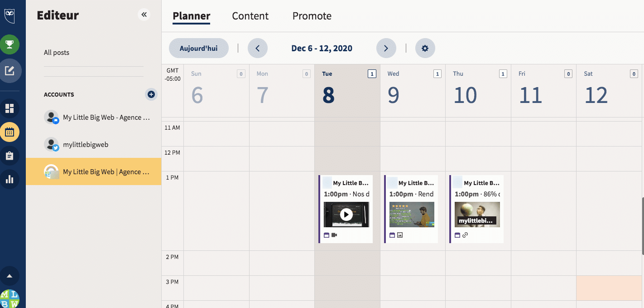Select the calendar Publisher sidebar icon

[x=10, y=132]
